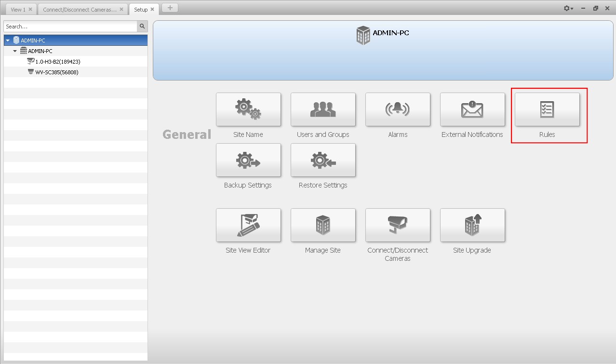The height and width of the screenshot is (364, 616).
Task: Open the Site Name gears icon
Action: click(248, 109)
